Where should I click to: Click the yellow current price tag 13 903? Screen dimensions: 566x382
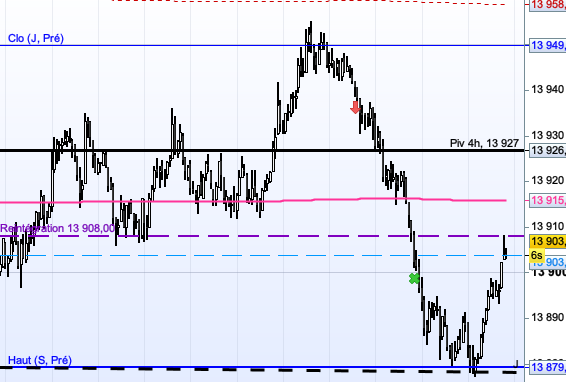(548, 241)
